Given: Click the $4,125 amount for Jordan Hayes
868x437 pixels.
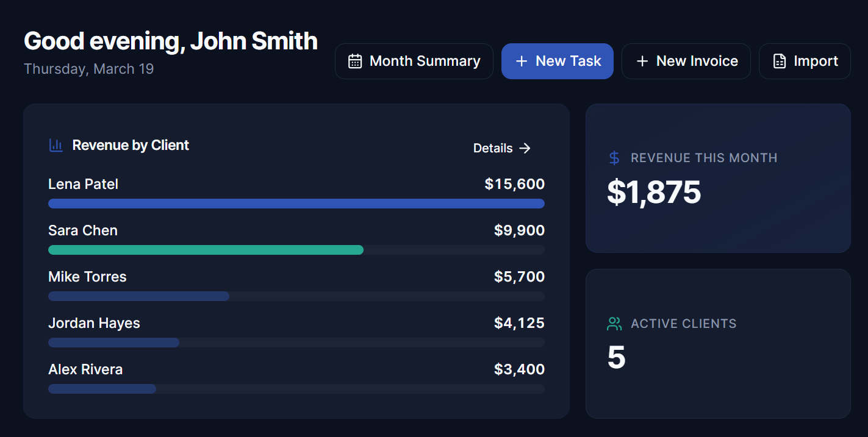Looking at the screenshot, I should (x=520, y=322).
